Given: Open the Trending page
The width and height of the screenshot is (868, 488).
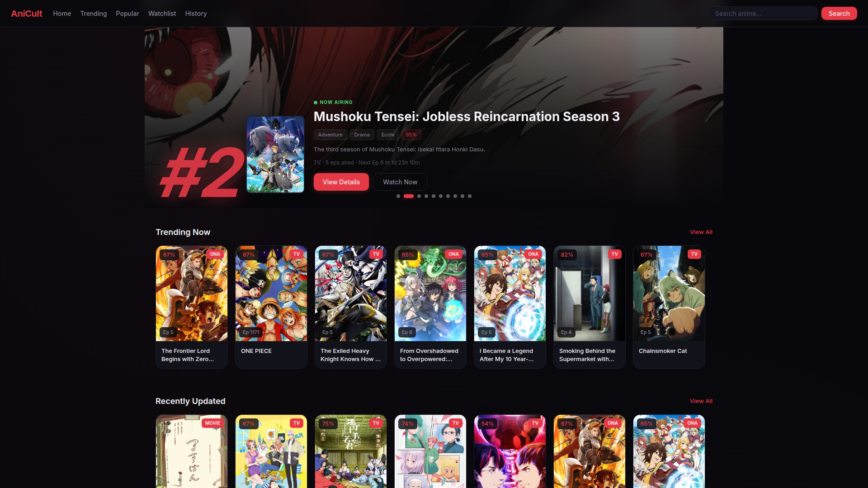Looking at the screenshot, I should [94, 14].
